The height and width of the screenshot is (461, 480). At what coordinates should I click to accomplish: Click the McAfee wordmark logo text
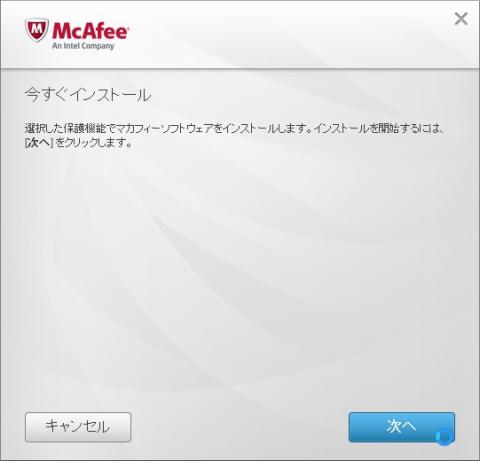[90, 31]
